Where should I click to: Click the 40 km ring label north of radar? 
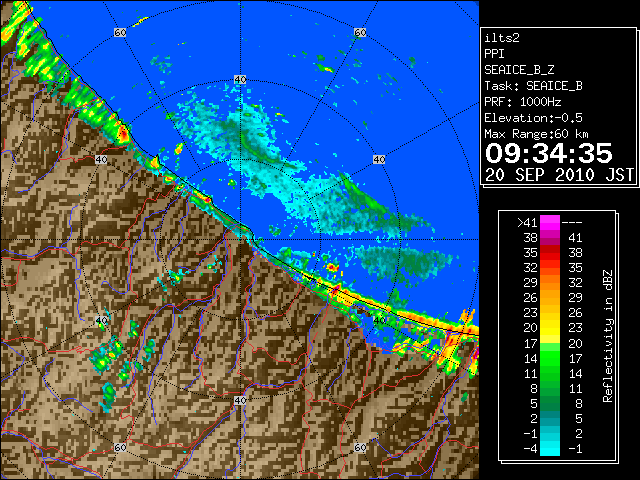tap(240, 80)
